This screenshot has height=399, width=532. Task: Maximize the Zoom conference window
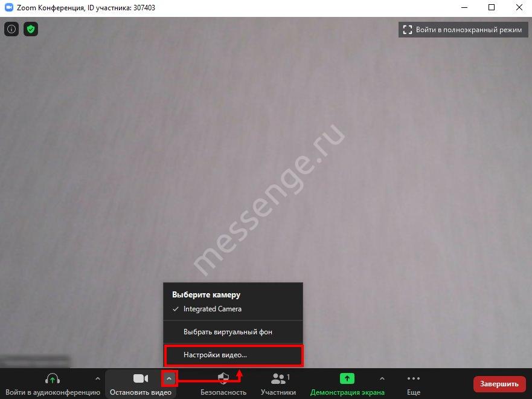[492, 7]
